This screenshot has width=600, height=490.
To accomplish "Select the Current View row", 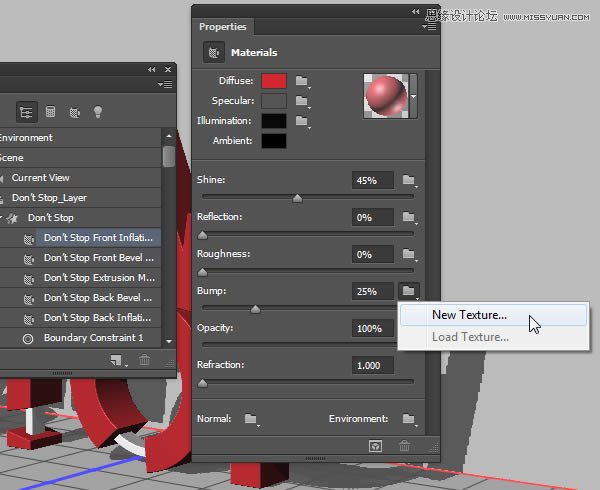I will 80,178.
